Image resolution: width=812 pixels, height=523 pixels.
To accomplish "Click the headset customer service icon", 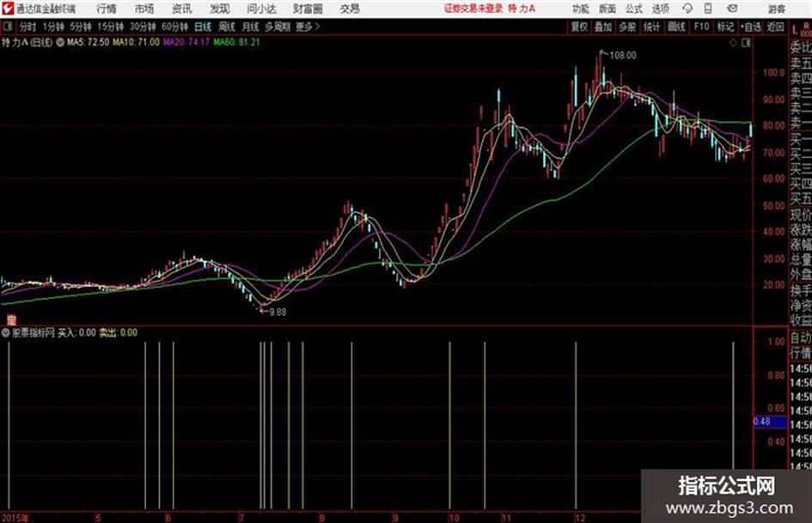I will 687,9.
